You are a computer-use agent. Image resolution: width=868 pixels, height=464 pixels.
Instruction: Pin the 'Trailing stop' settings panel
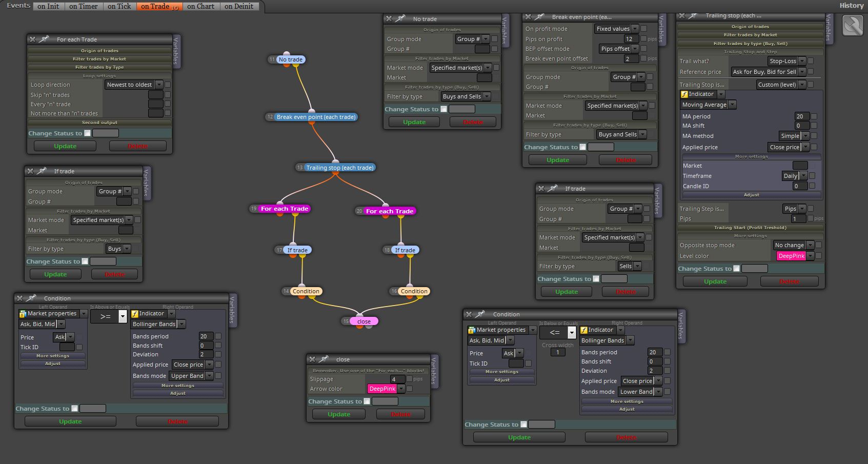point(694,15)
